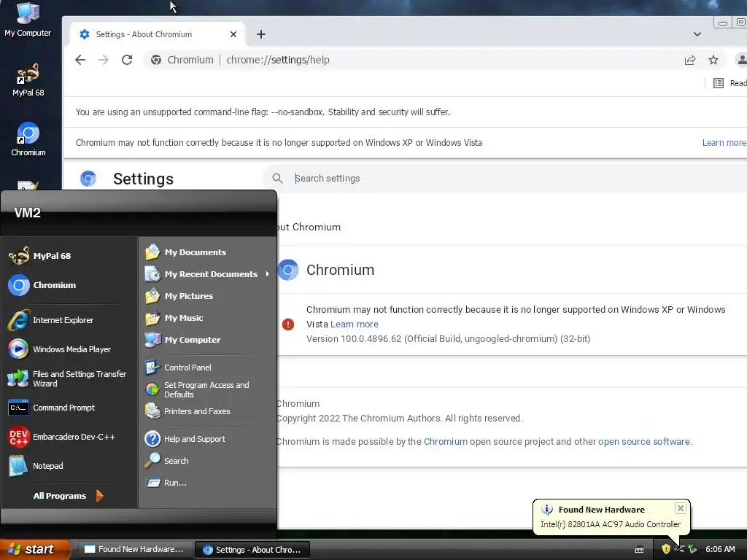Click the security shield tray icon
Viewport: 747px width, 560px height.
666,549
